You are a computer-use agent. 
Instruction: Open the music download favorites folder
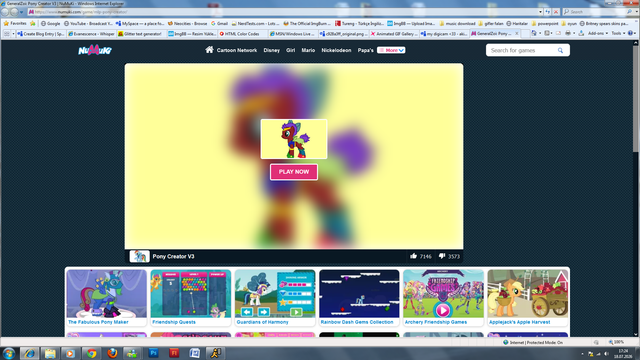(457, 23)
